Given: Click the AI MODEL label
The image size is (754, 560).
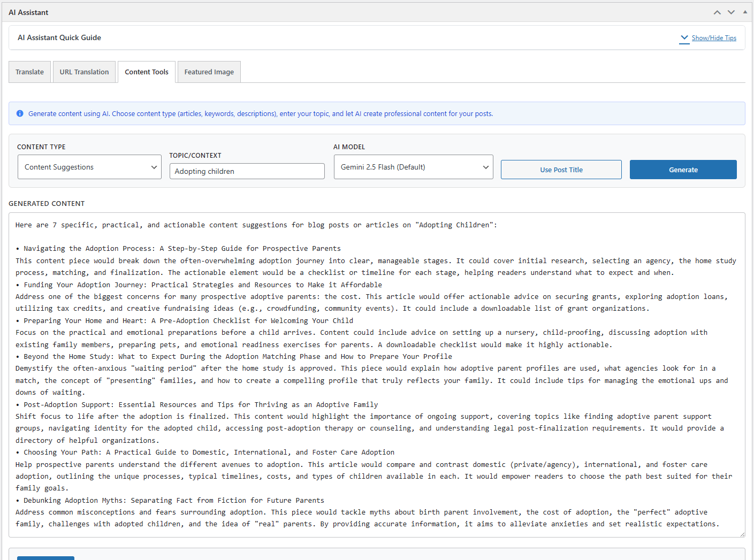Looking at the screenshot, I should (349, 147).
